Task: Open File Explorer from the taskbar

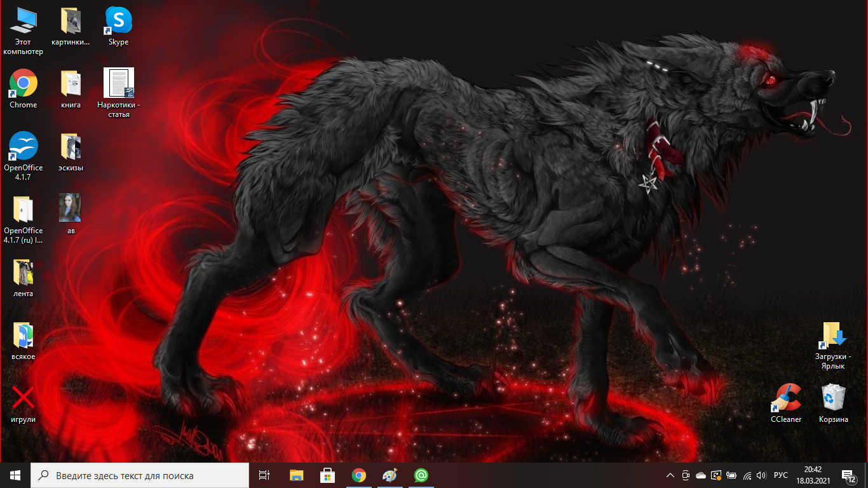Action: click(297, 475)
